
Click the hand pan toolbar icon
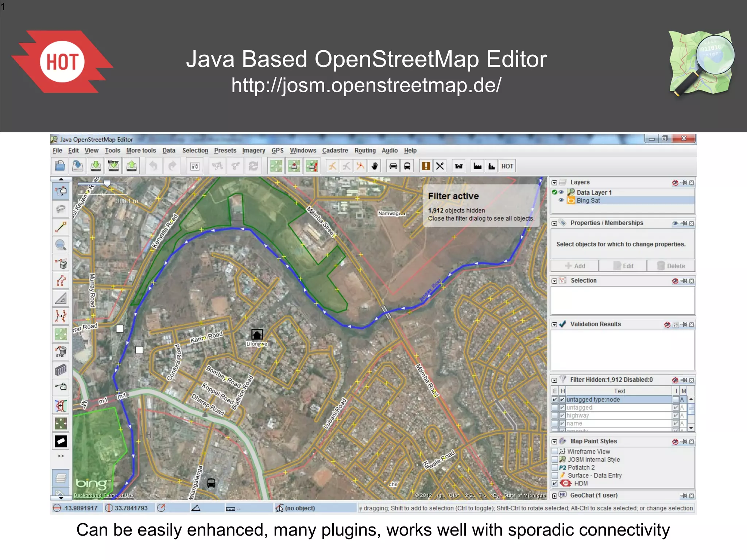tap(375, 166)
